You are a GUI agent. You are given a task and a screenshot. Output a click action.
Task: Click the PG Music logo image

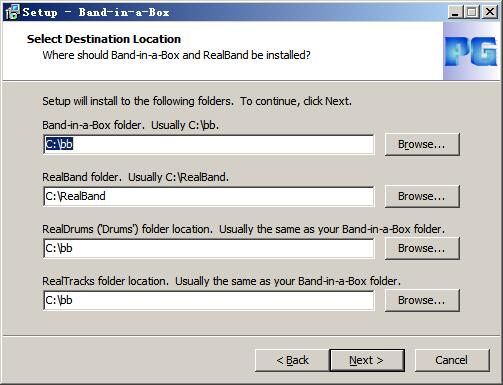pos(471,51)
